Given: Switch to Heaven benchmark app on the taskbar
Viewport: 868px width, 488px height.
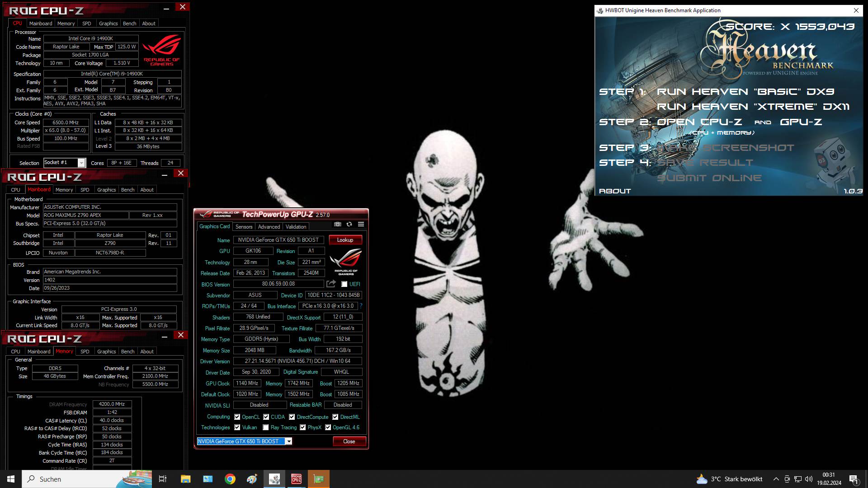Looking at the screenshot, I should point(274,479).
